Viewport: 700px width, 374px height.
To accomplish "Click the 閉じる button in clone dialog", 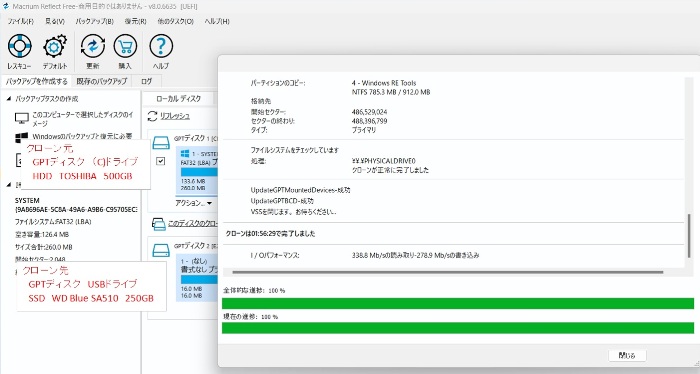I will pos(627,355).
